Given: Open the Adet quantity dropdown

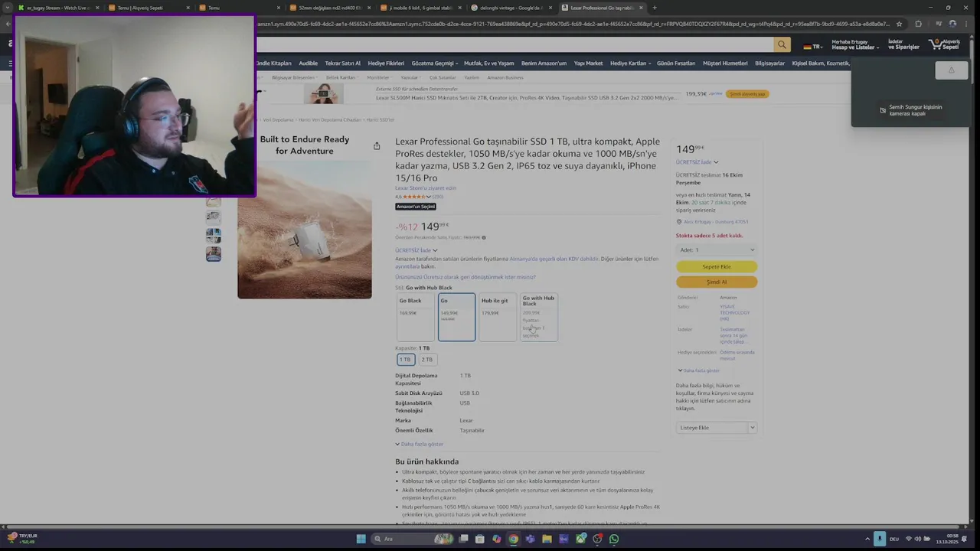Looking at the screenshot, I should (717, 250).
